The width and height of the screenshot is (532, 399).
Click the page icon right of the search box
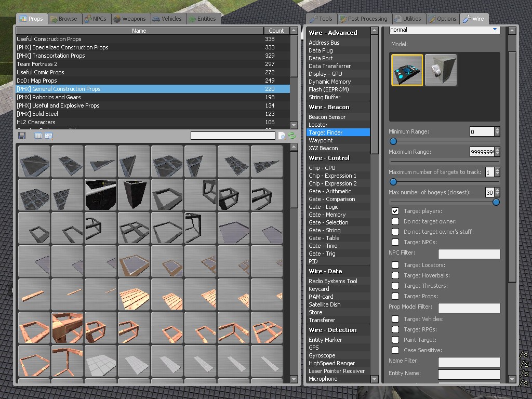(x=282, y=136)
